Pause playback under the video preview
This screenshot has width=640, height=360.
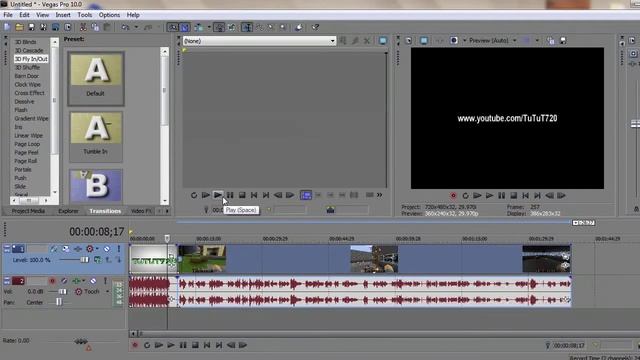[501, 196]
